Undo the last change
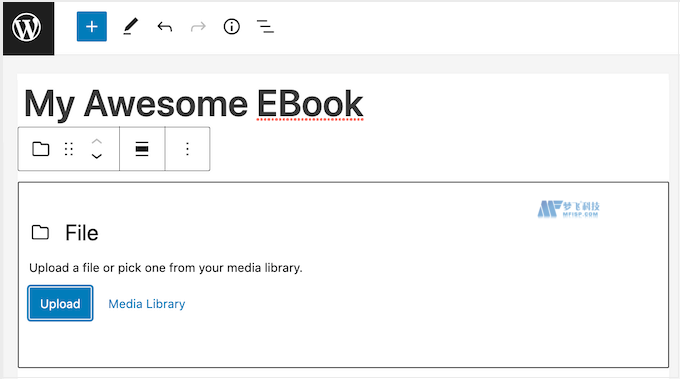680x379 pixels. tap(164, 27)
